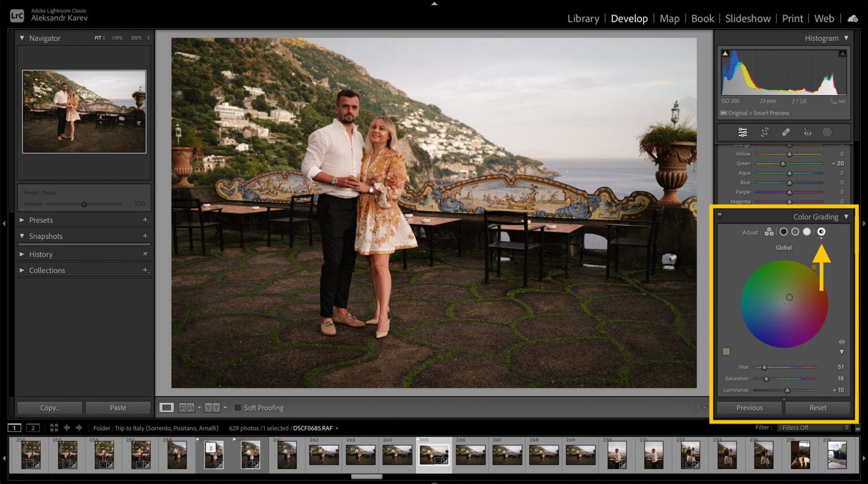The width and height of the screenshot is (868, 484).
Task: Switch Color Grading to the Shadows wheel
Action: tap(784, 232)
